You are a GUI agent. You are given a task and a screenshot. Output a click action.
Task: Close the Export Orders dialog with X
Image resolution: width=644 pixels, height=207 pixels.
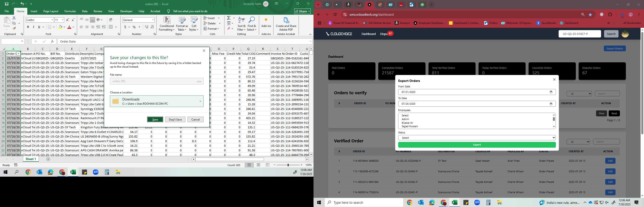(554, 79)
